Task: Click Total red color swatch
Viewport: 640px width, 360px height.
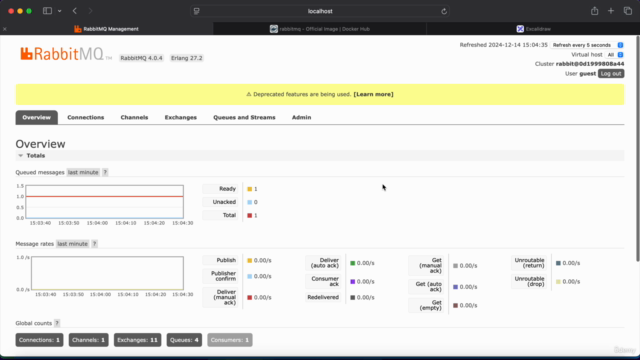Action: tap(249, 216)
